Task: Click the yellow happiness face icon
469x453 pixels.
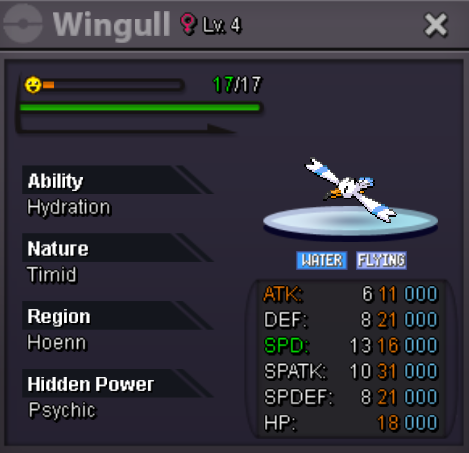Action: pos(33,85)
